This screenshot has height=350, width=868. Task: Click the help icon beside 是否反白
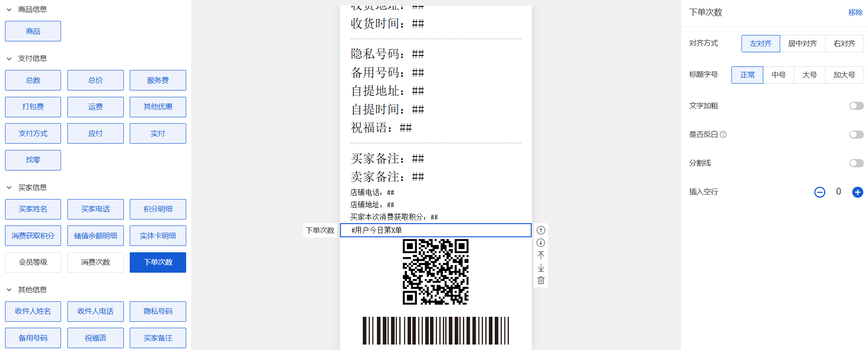click(x=723, y=135)
